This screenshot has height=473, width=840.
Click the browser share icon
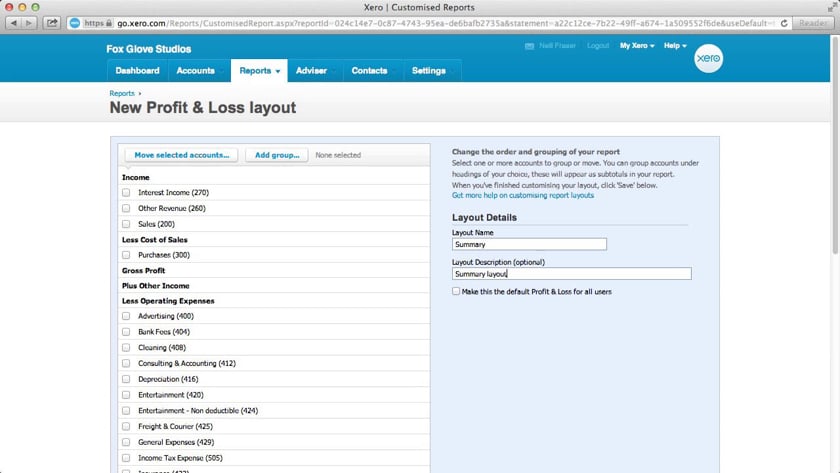point(51,23)
